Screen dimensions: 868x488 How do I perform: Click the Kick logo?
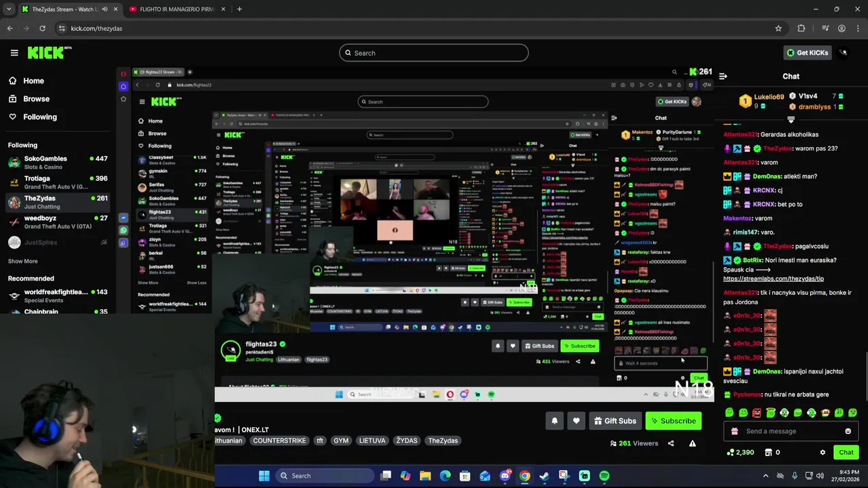[x=50, y=52]
